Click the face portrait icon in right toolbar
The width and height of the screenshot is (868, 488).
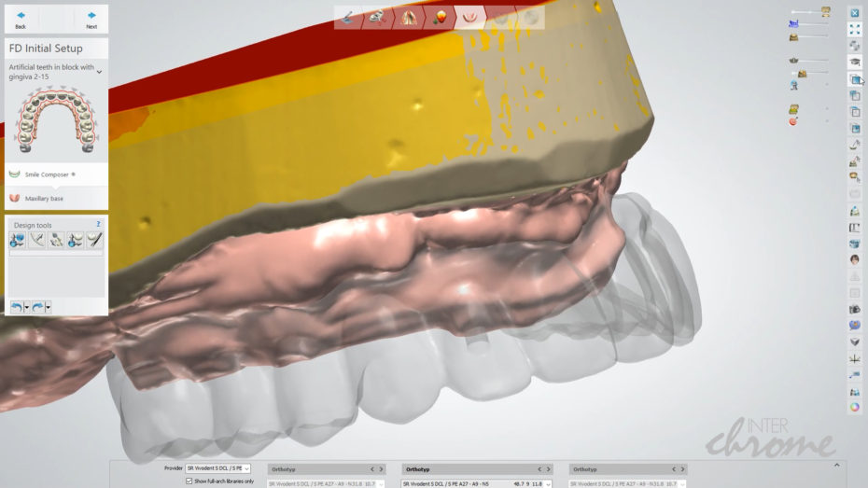[855, 259]
